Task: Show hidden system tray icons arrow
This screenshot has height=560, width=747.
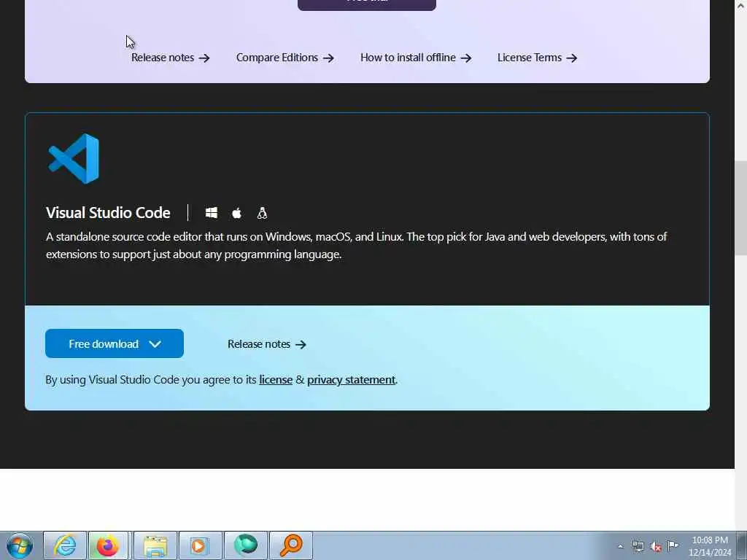Action: pyautogui.click(x=620, y=546)
